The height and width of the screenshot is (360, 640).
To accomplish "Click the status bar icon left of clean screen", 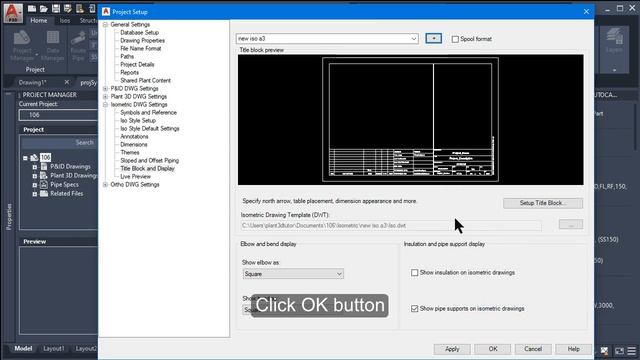I will [604, 351].
